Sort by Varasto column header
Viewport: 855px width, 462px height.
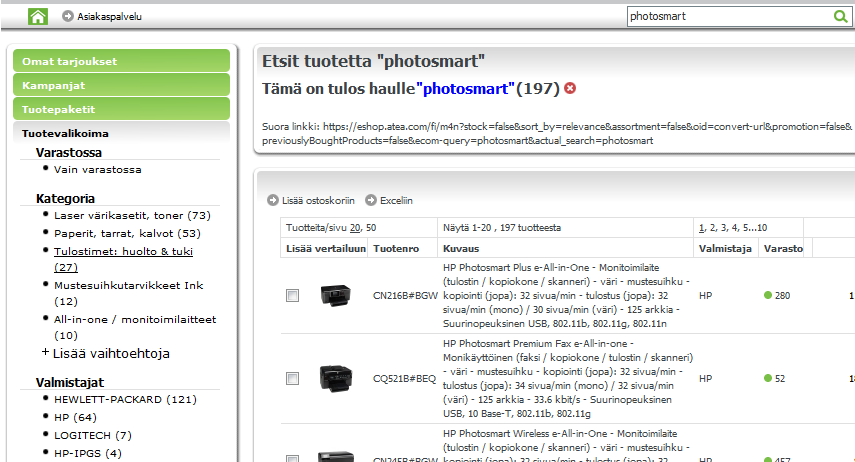[x=783, y=249]
